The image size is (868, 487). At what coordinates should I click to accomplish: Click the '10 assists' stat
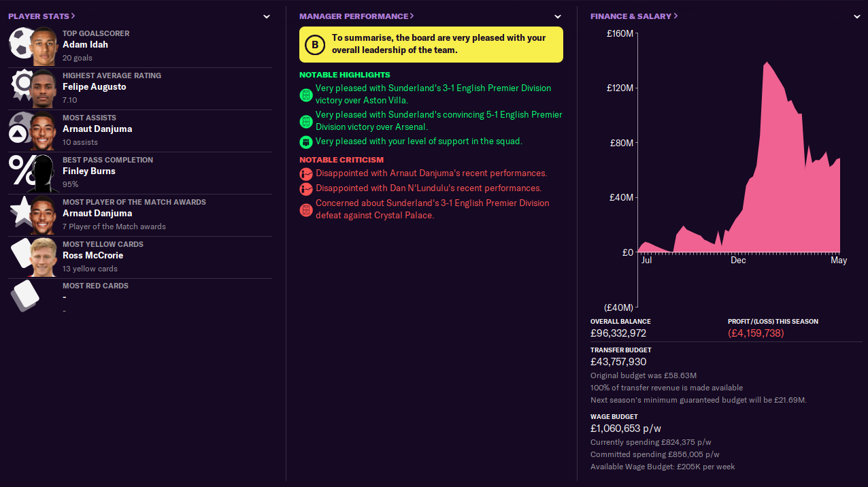(80, 142)
